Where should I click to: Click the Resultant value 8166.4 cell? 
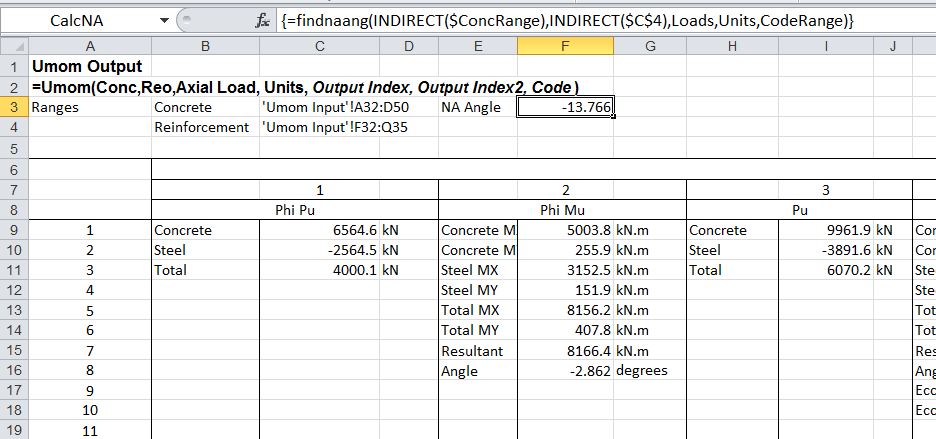tap(565, 351)
